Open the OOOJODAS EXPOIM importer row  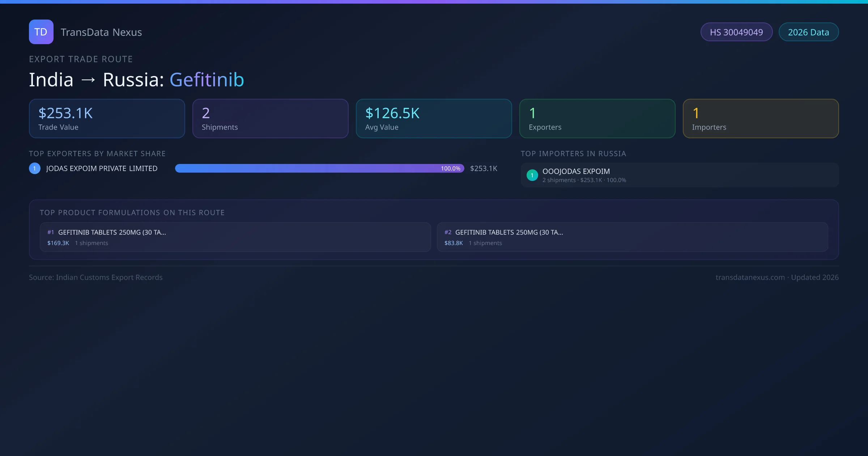click(x=679, y=175)
